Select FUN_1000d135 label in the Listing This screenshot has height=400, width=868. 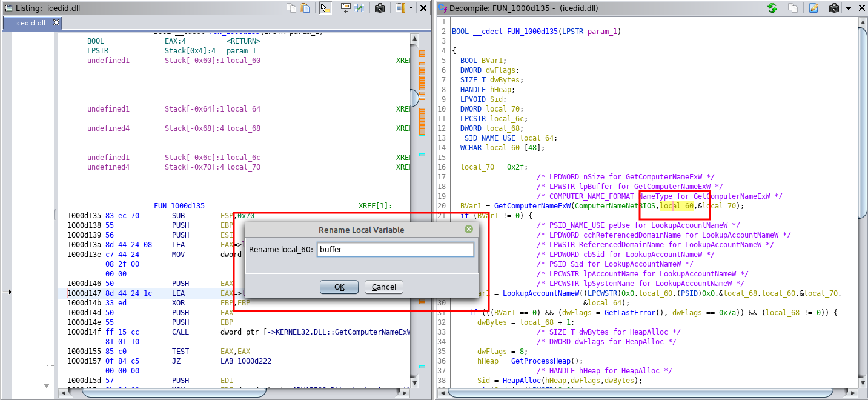click(179, 206)
